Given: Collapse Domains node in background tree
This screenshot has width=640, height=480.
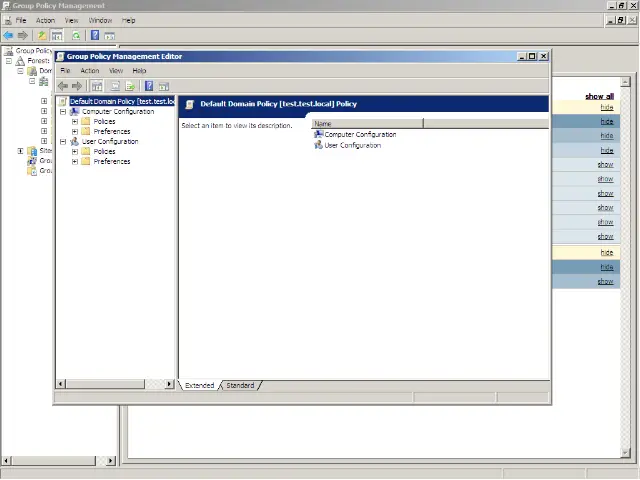Looking at the screenshot, I should click(20, 71).
